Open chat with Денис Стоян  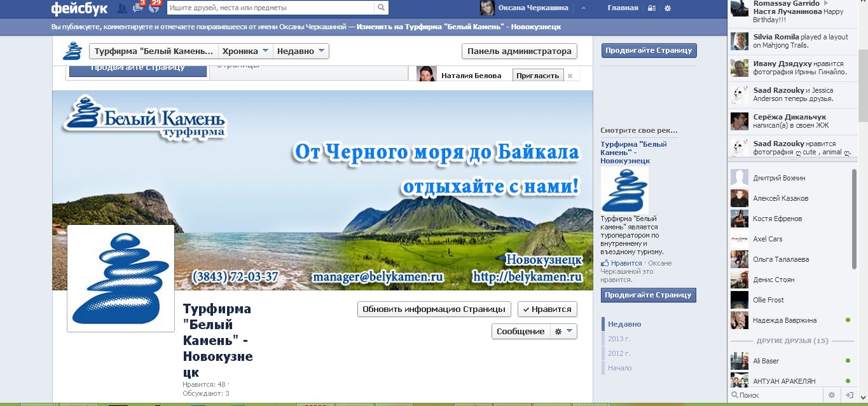[792, 280]
